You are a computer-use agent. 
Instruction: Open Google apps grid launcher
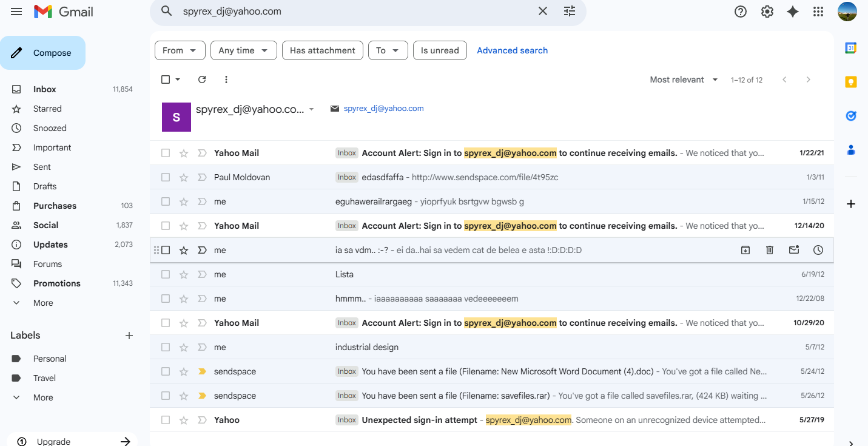point(818,12)
